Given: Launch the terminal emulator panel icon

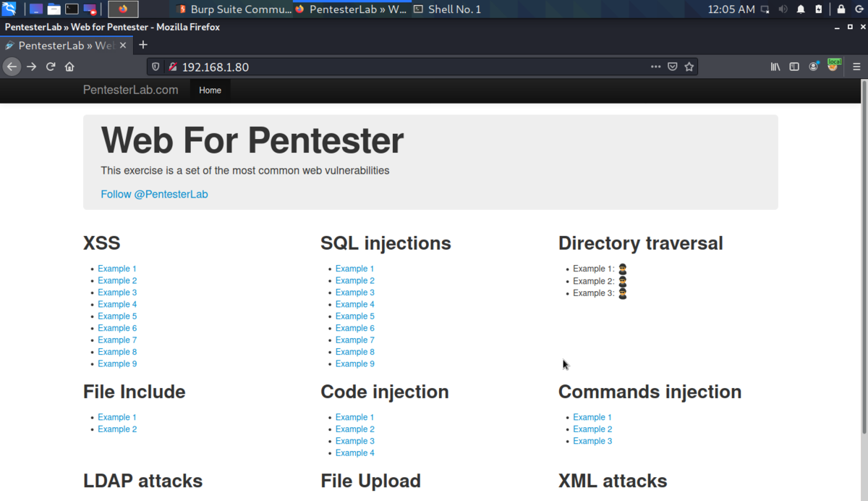Looking at the screenshot, I should click(x=72, y=9).
